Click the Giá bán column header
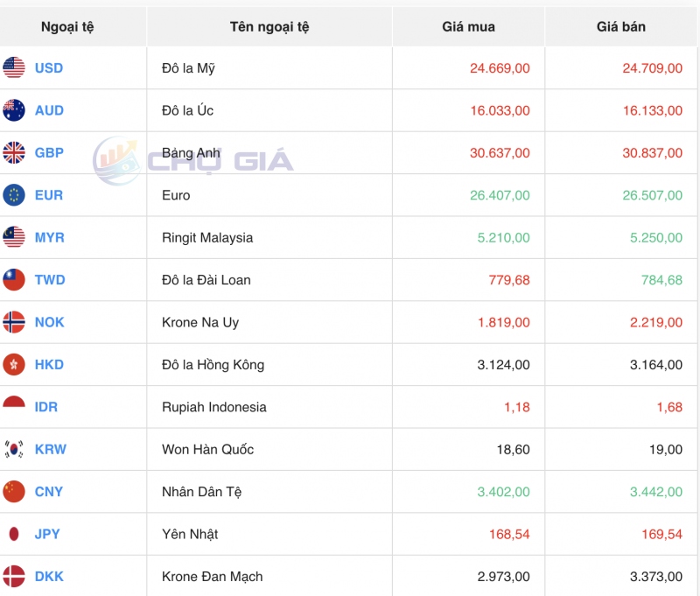 click(621, 26)
